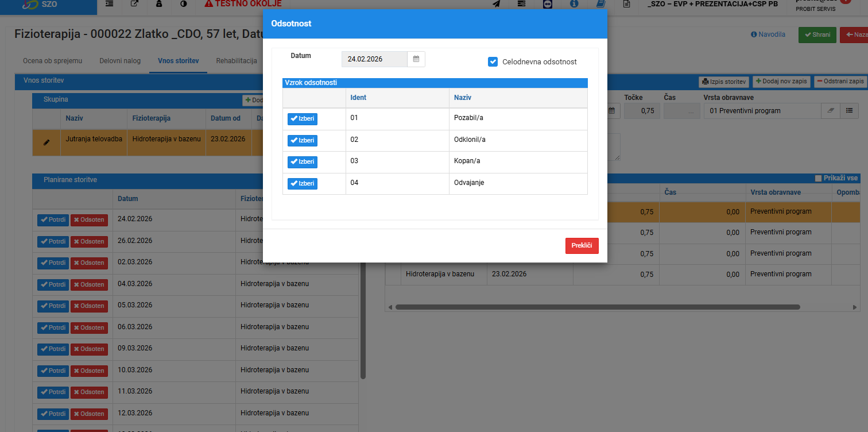Mark 02.03.2026 planned service as Odsoten
The height and width of the screenshot is (432, 868).
tap(89, 263)
